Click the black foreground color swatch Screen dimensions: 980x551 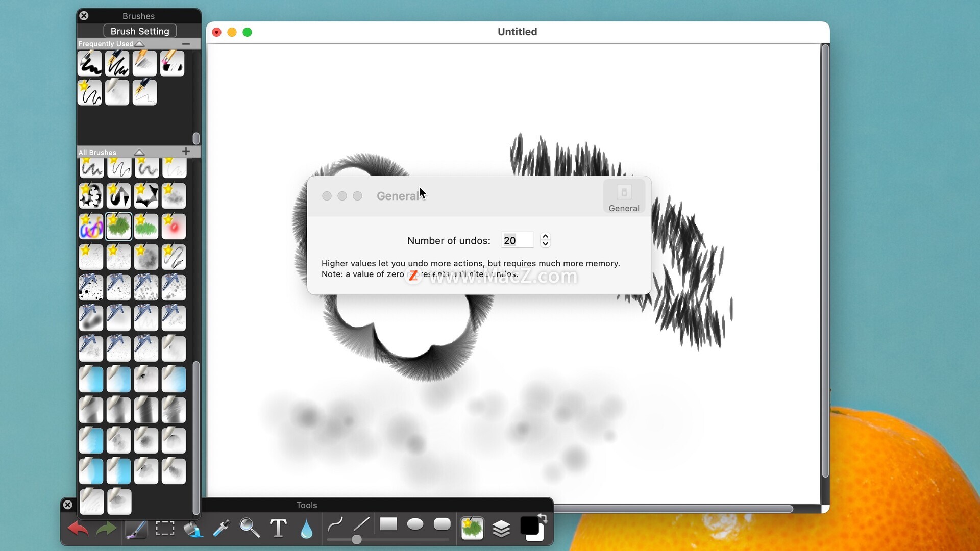[x=529, y=525]
